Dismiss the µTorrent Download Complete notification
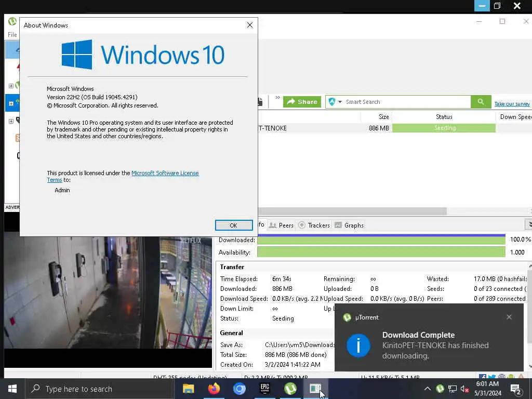The height and width of the screenshot is (399, 532). coord(509,317)
